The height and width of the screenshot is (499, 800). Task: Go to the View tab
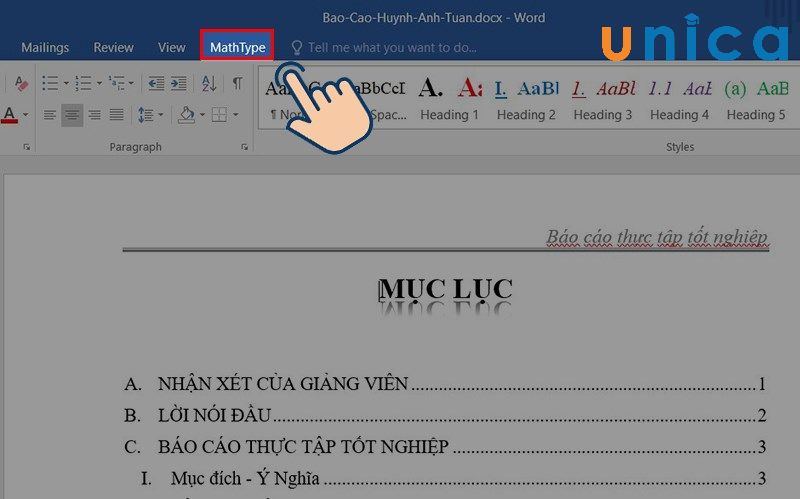pos(171,47)
